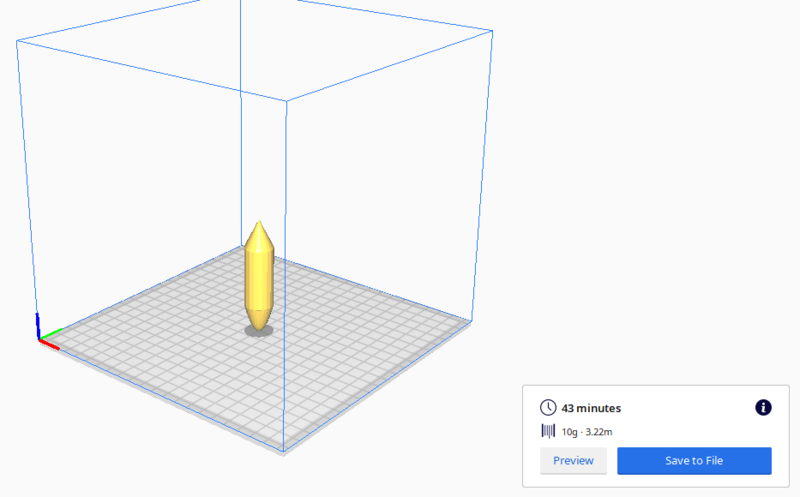Click the blue Z axis arrow at origin

click(38, 325)
